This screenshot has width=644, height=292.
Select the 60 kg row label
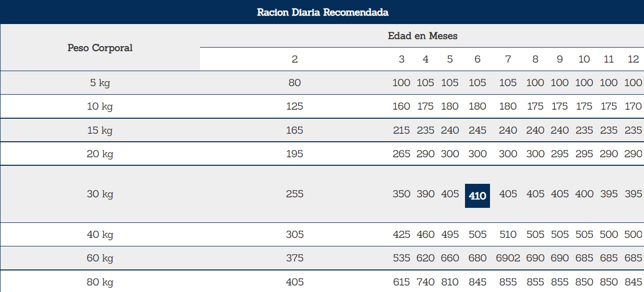pos(100,258)
